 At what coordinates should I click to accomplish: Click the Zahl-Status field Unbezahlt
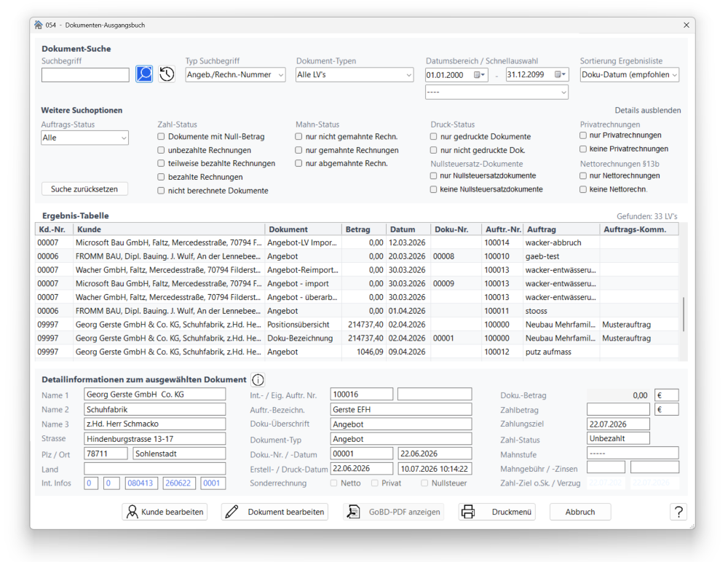pyautogui.click(x=618, y=438)
